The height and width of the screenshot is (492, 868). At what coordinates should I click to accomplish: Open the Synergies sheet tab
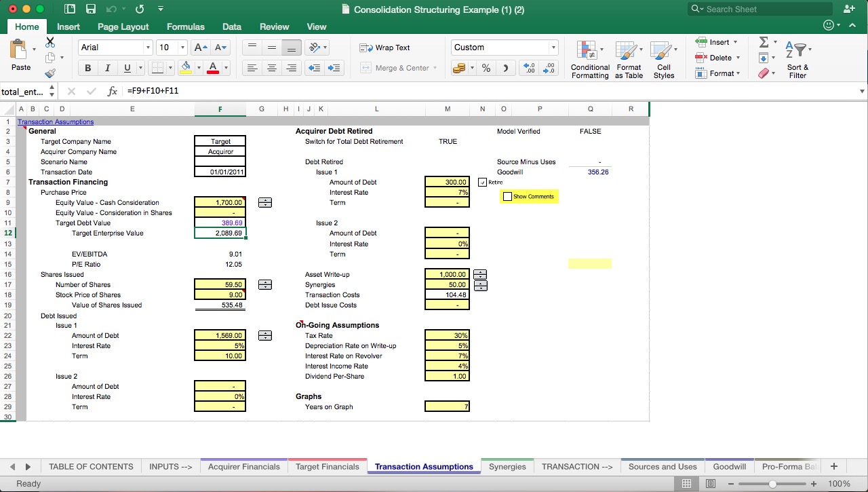507,466
